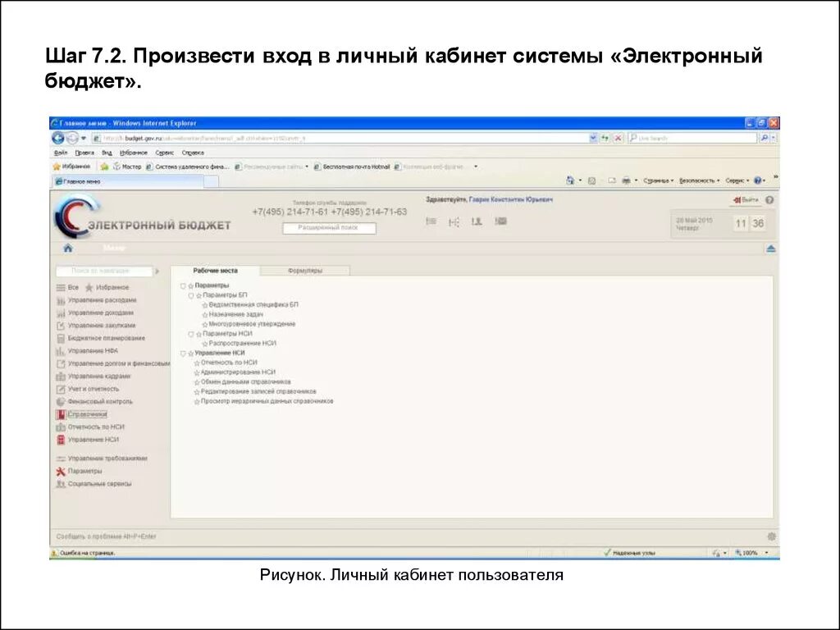
Task: Click the home icon in the portal navigation bar
Action: [68, 248]
